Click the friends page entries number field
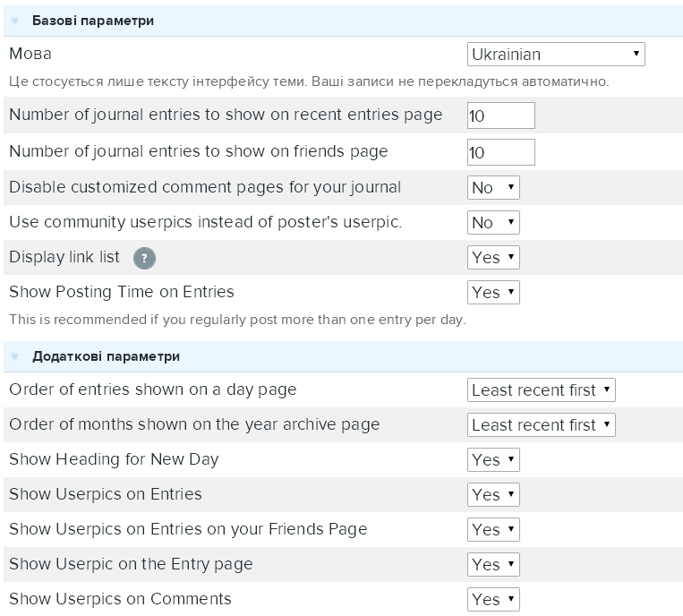Screen dimensions: 683x616 (x=501, y=152)
